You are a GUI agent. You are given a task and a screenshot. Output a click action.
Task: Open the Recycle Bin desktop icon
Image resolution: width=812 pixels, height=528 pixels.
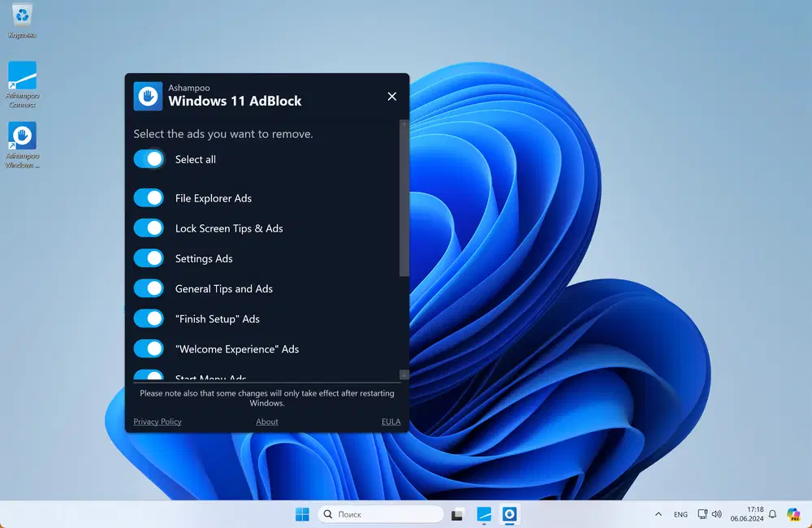[x=22, y=15]
